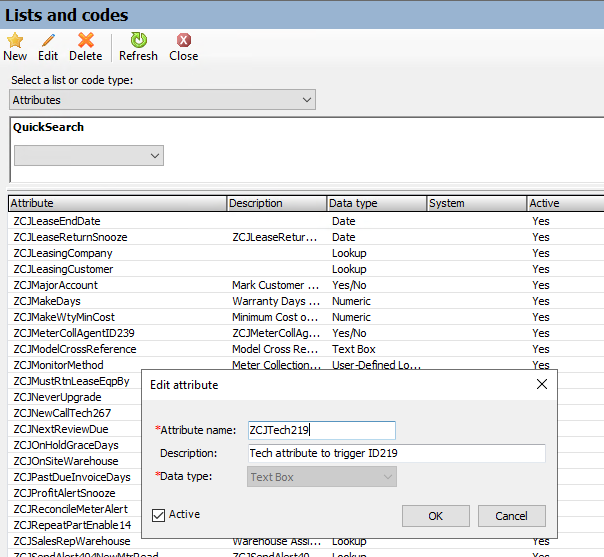Sort by the Attribute column header
Image resolution: width=604 pixels, height=557 pixels.
coord(117,203)
